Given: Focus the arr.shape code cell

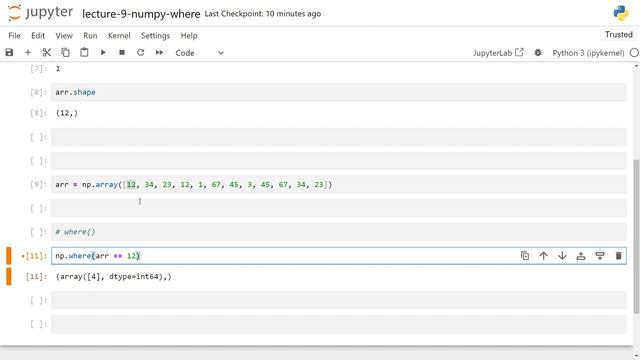Looking at the screenshot, I should pyautogui.click(x=339, y=92).
